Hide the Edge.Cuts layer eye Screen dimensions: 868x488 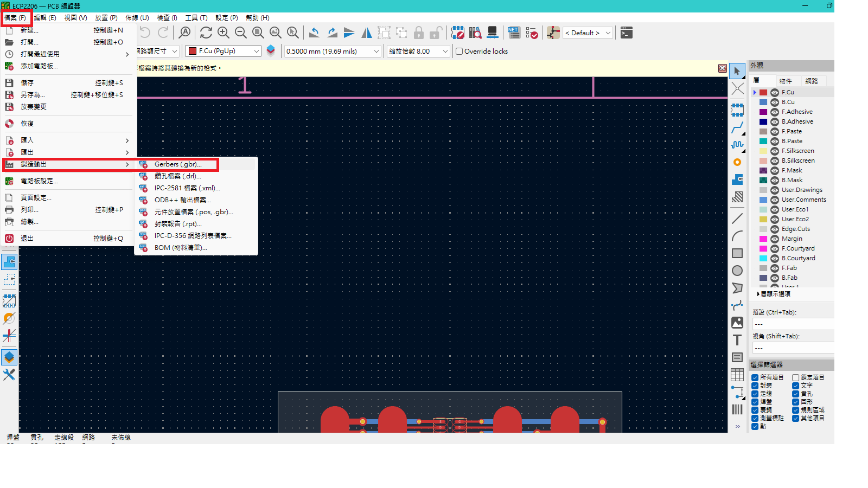[775, 229]
